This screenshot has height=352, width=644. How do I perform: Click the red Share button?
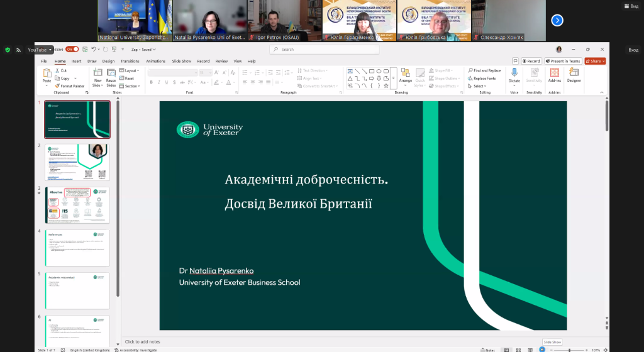595,61
